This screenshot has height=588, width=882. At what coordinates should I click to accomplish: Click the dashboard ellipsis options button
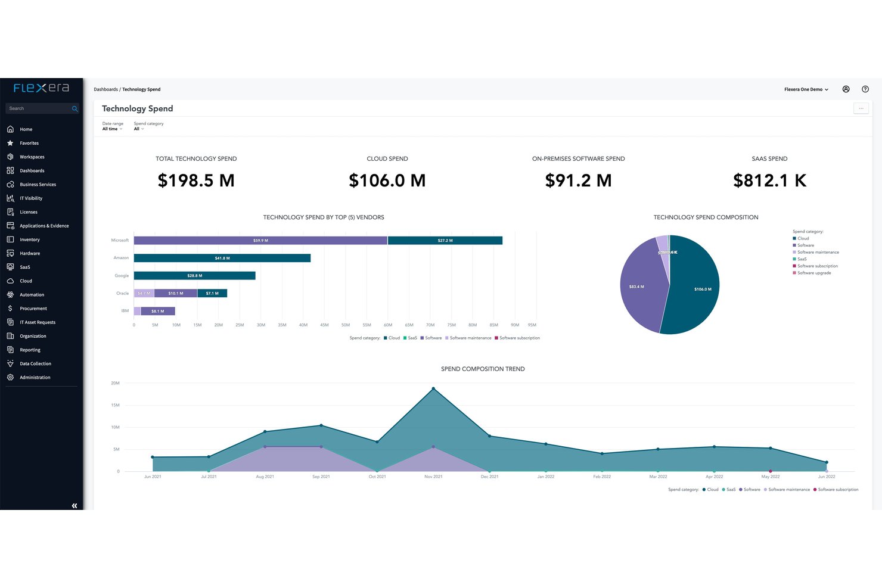click(861, 108)
